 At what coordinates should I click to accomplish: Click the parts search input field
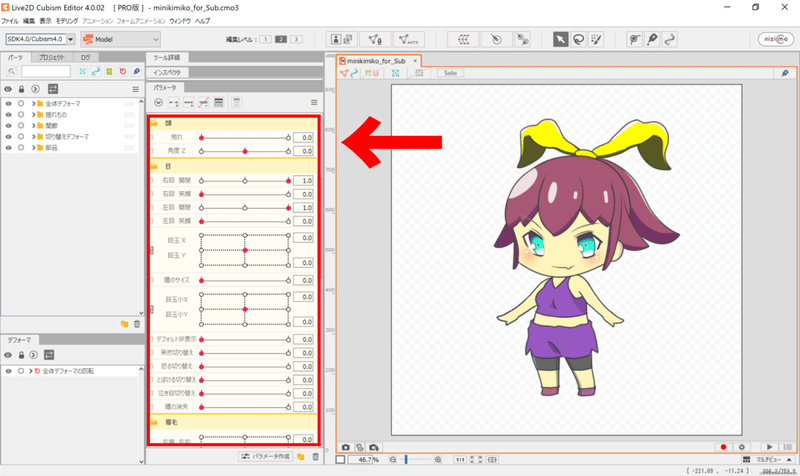46,71
